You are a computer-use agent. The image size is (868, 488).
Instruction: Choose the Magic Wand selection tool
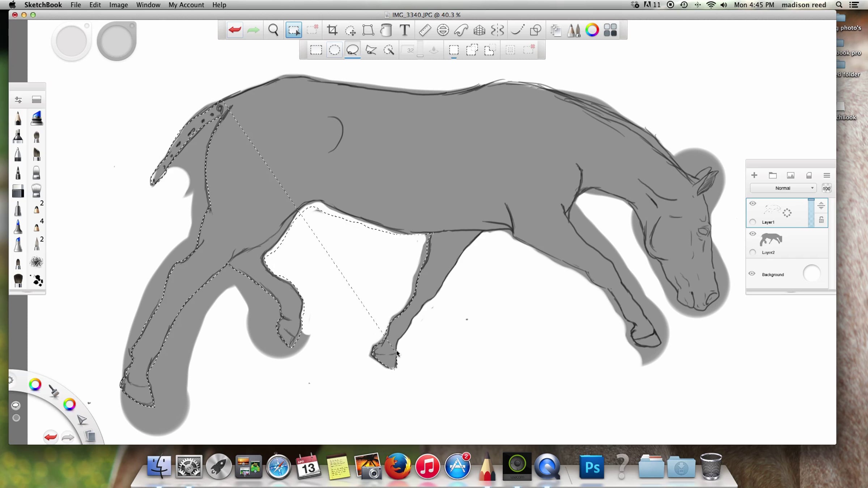coord(389,50)
